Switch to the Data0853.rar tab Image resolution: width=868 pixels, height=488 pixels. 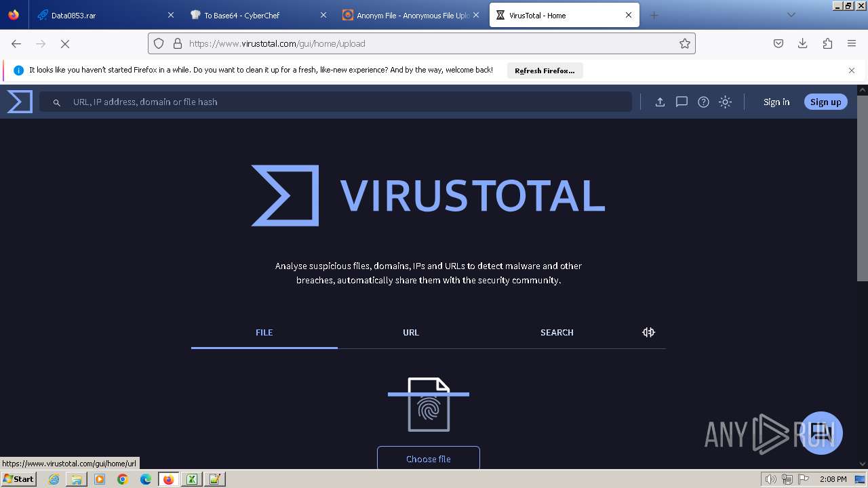point(105,15)
